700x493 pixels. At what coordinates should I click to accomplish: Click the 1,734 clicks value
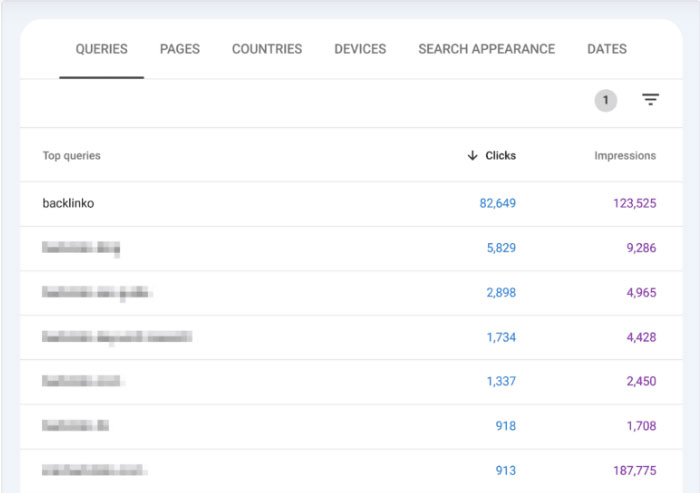coord(501,337)
